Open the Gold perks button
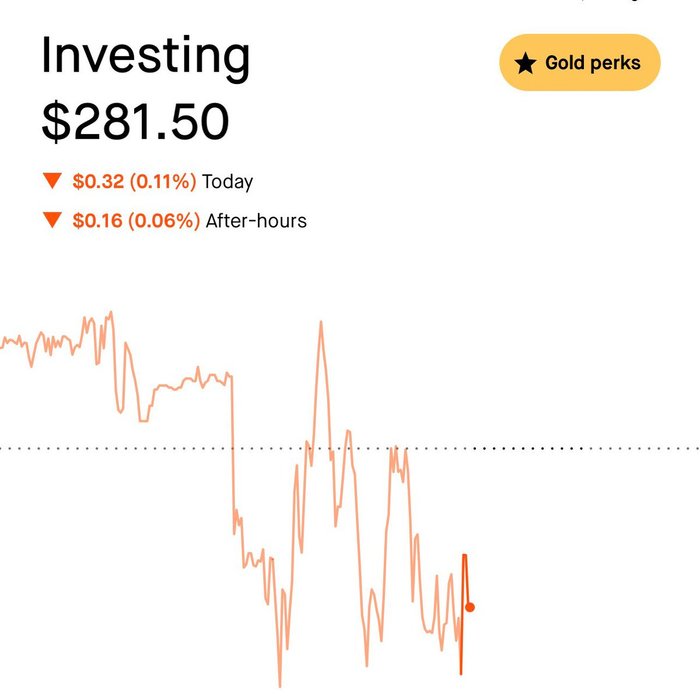700x700 pixels. (x=579, y=63)
